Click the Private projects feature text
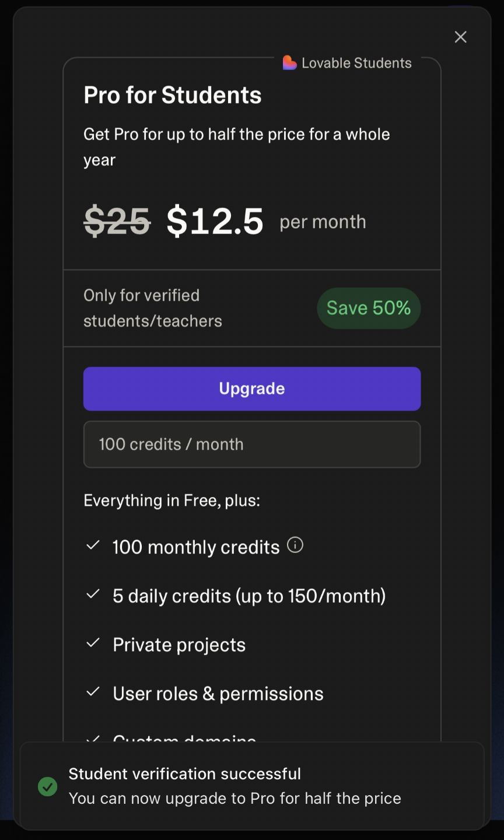Screen dimensions: 504x840 179,645
